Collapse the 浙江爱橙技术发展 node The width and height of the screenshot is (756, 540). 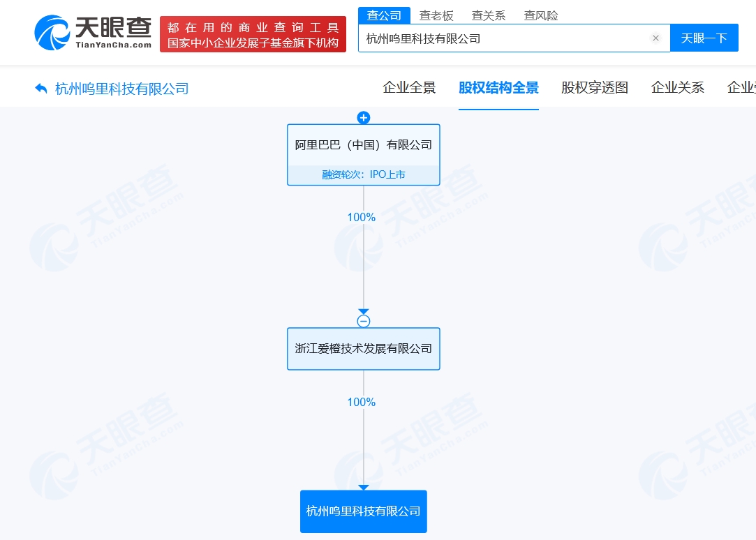coord(363,321)
